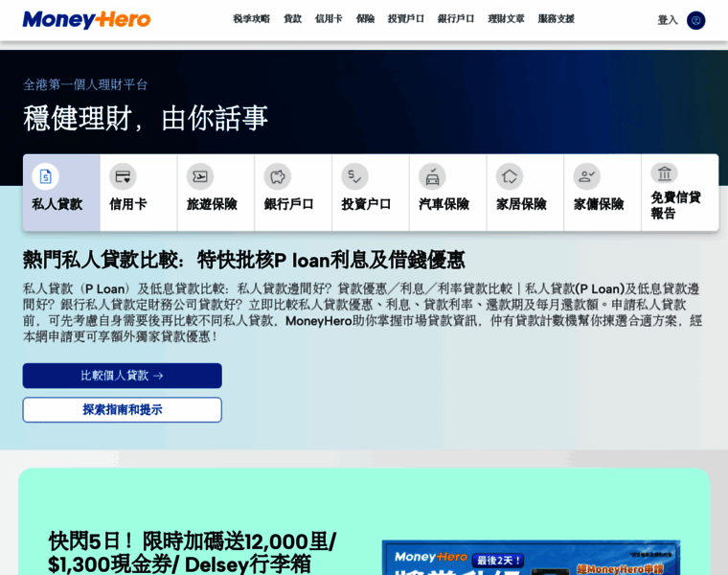Open the MoneyHero promo banner image

coord(531,558)
